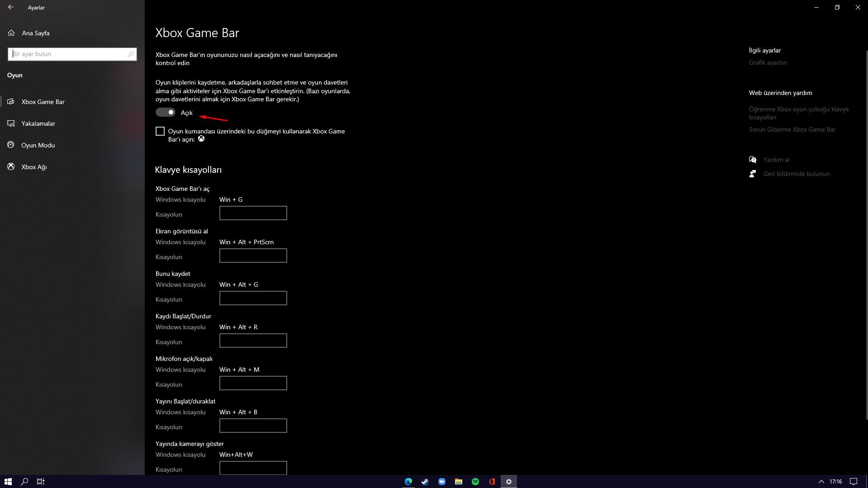Open Xbox oyun çubuğu klavye kısayolları link
868x488 pixels.
click(x=799, y=113)
